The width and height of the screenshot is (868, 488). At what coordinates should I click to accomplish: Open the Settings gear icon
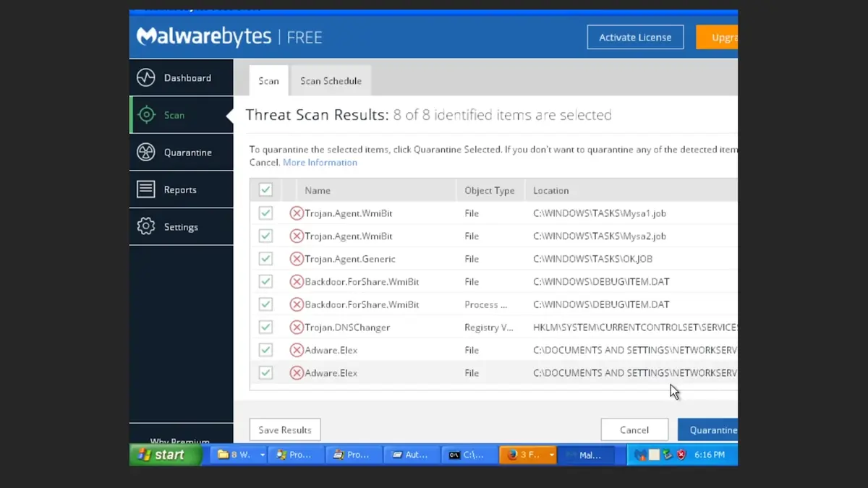pyautogui.click(x=146, y=226)
